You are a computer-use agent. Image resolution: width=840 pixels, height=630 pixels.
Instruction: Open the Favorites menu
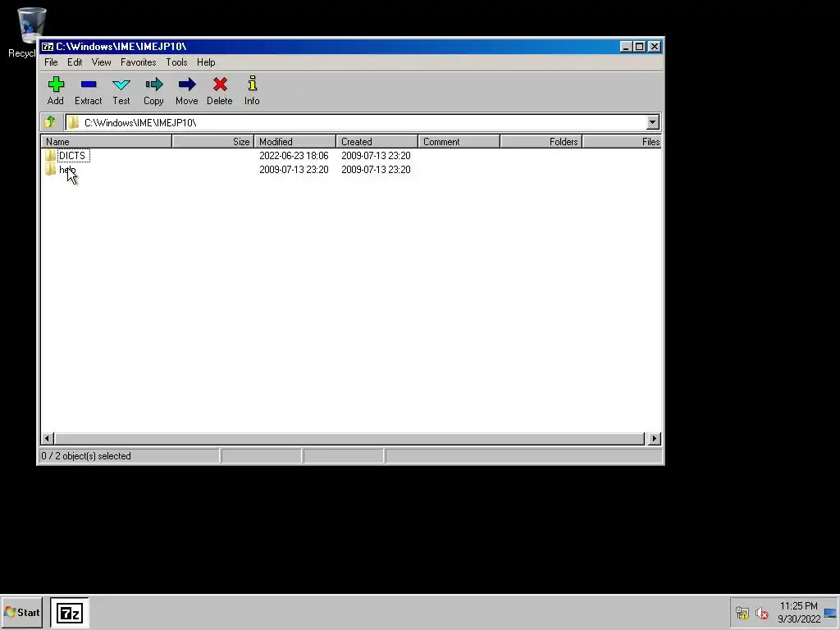[x=138, y=62]
